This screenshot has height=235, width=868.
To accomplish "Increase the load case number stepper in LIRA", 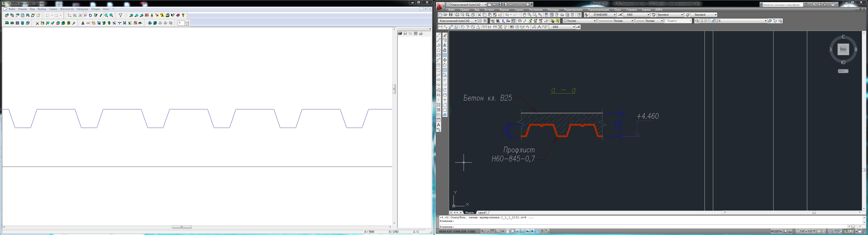I will [x=187, y=22].
